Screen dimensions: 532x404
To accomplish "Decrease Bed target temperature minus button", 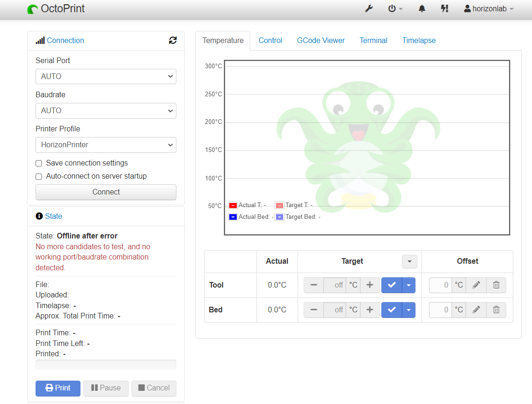I will click(x=314, y=310).
